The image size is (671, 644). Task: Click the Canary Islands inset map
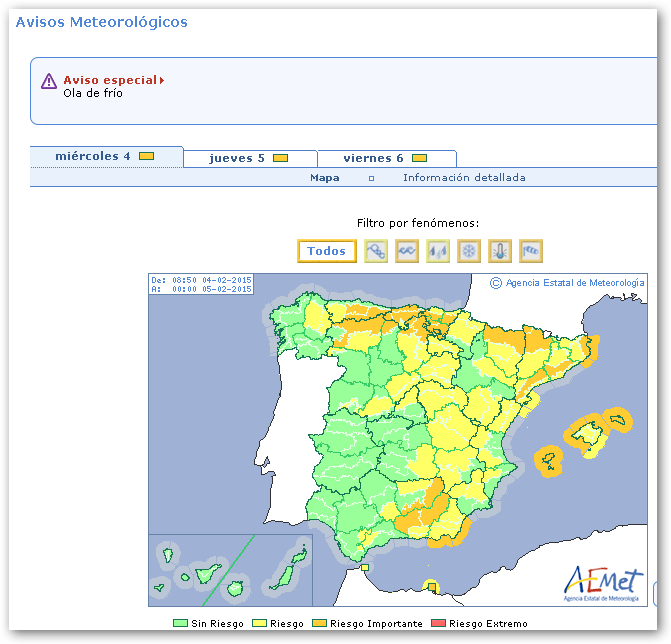coord(230,570)
